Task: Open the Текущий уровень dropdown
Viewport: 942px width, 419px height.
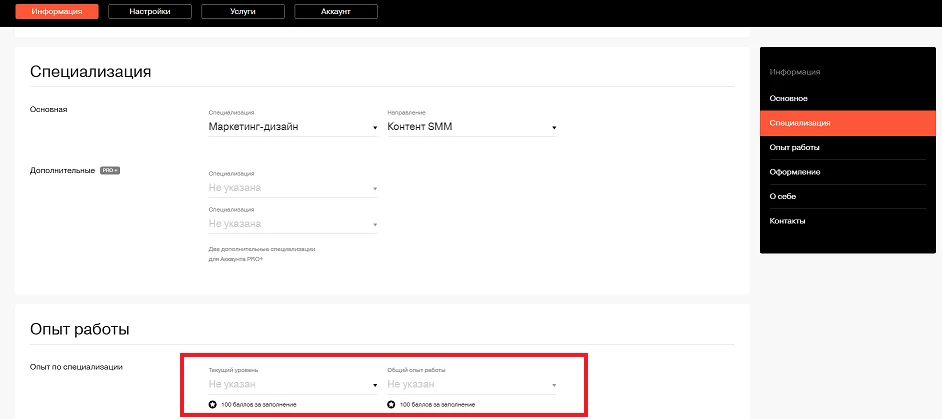Action: (293, 384)
